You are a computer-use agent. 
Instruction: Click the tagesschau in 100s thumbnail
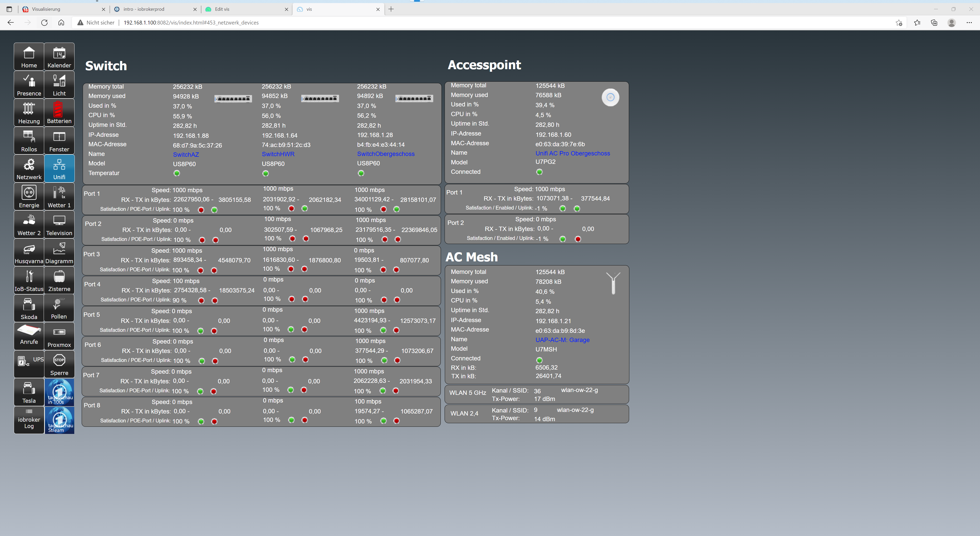tap(59, 392)
